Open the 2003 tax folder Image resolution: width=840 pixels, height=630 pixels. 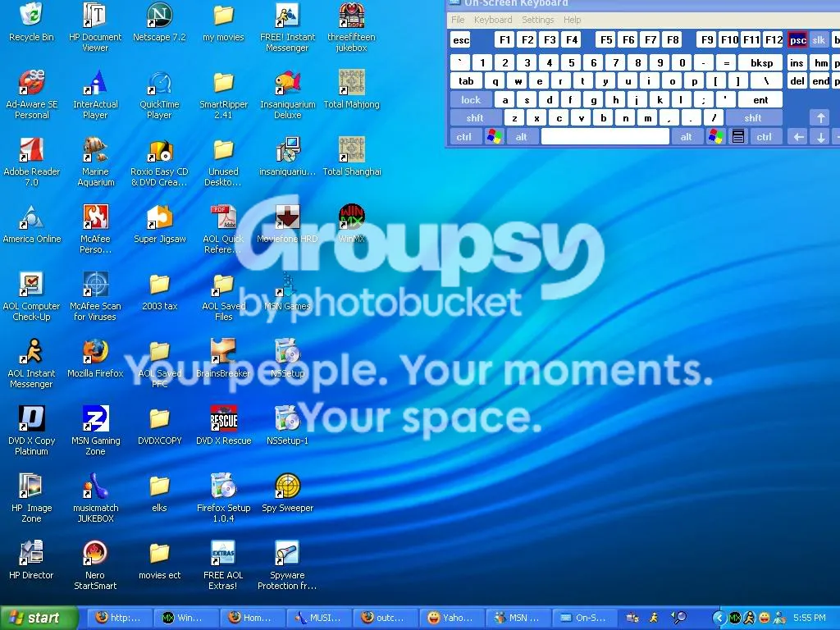pos(159,291)
